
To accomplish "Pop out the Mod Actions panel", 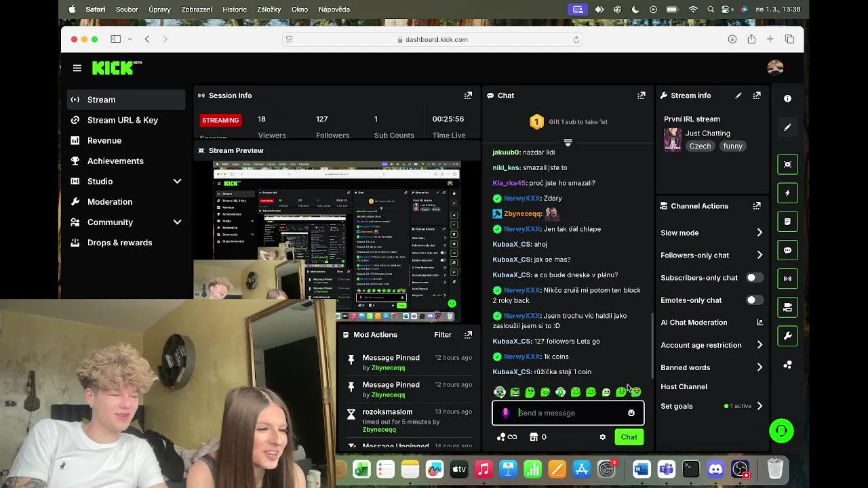I will coord(468,335).
